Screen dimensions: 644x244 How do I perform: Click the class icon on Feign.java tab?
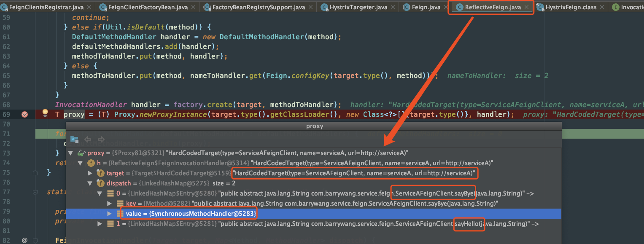pos(407,7)
